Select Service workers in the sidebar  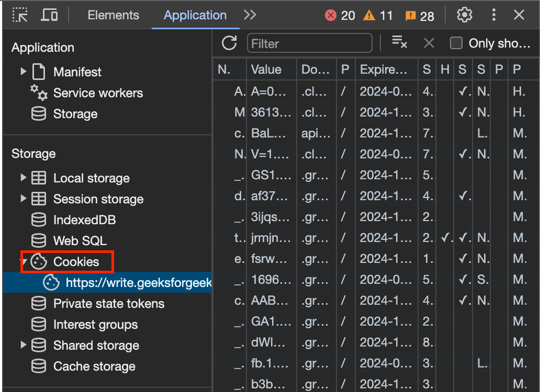pos(98,93)
